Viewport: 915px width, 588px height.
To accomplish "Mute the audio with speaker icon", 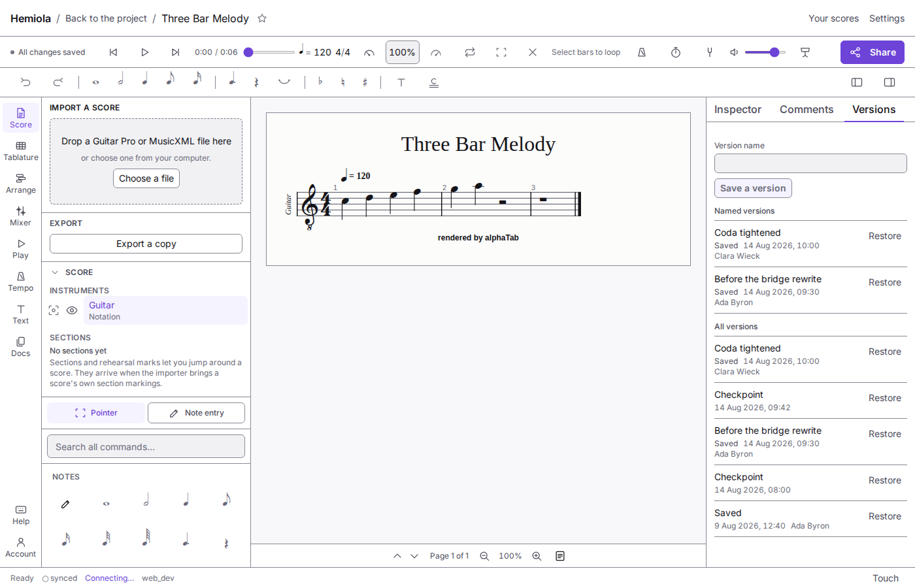I will click(x=734, y=52).
